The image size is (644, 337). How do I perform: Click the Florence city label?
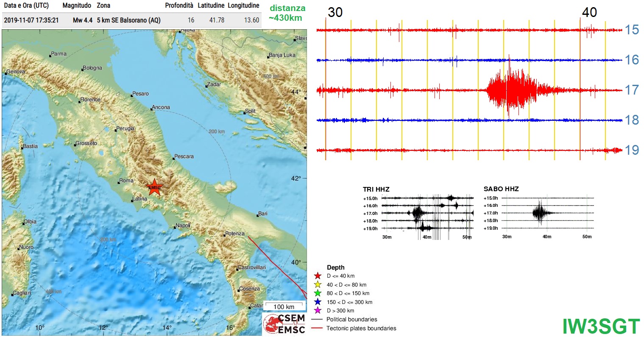[x=90, y=100]
